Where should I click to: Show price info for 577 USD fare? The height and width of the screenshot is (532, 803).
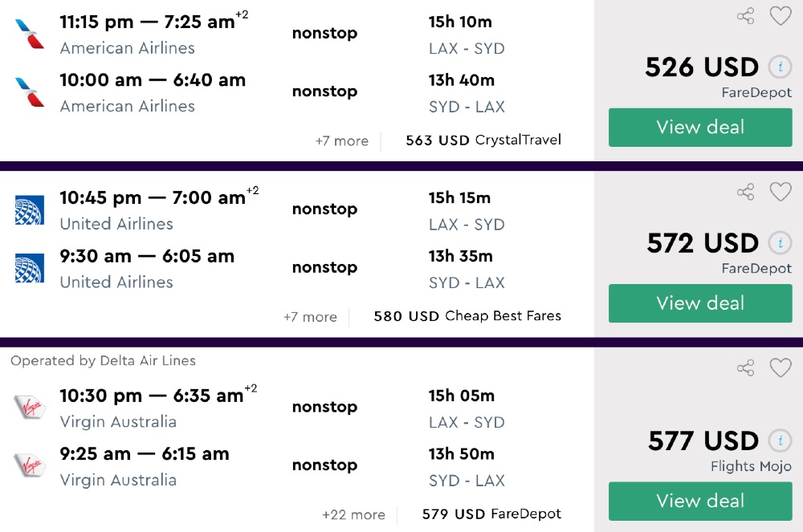coord(779,441)
